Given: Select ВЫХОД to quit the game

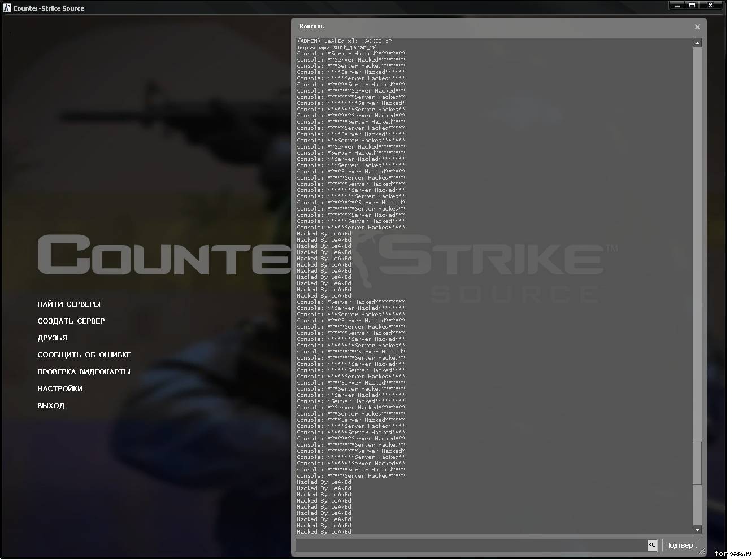Looking at the screenshot, I should [x=51, y=405].
